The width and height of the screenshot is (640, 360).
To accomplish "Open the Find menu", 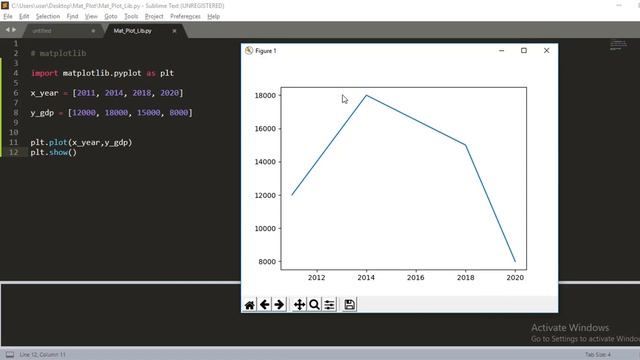I will [72, 16].
